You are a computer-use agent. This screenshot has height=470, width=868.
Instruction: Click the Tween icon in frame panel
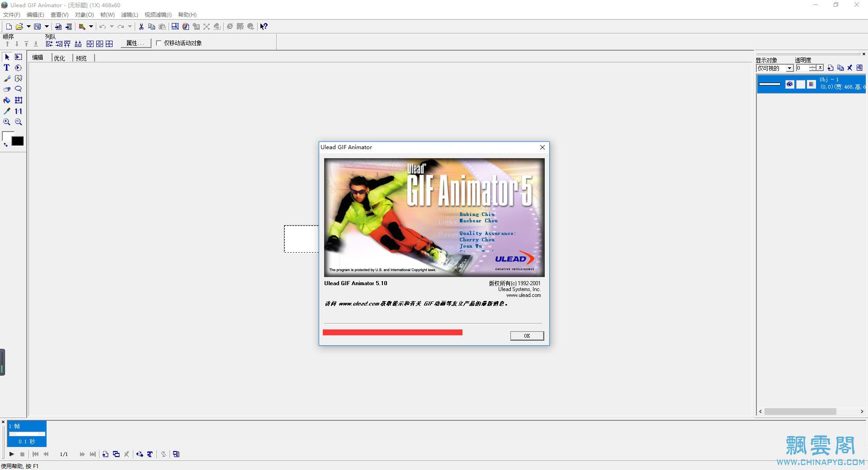tap(140, 454)
